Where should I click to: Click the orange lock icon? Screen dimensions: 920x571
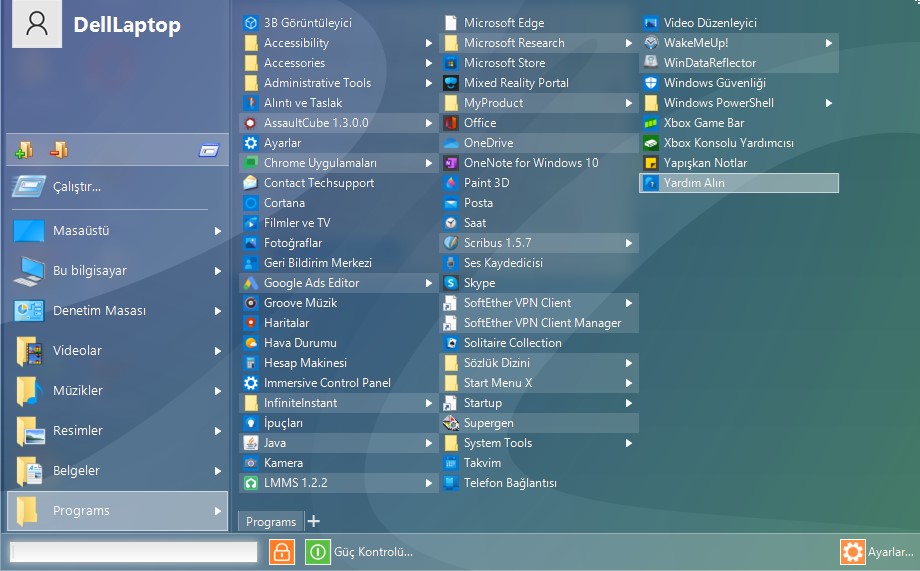coord(282,552)
